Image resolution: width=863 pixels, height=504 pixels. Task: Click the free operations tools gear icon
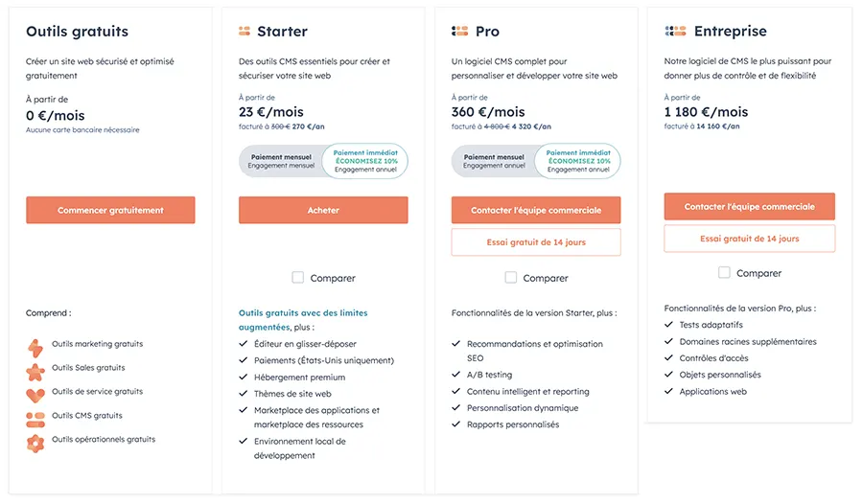(35, 443)
